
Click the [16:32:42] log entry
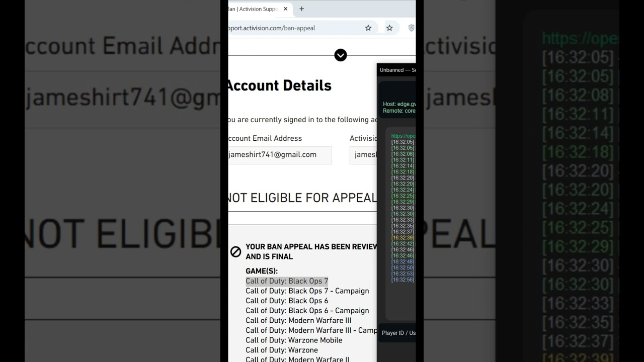403,244
